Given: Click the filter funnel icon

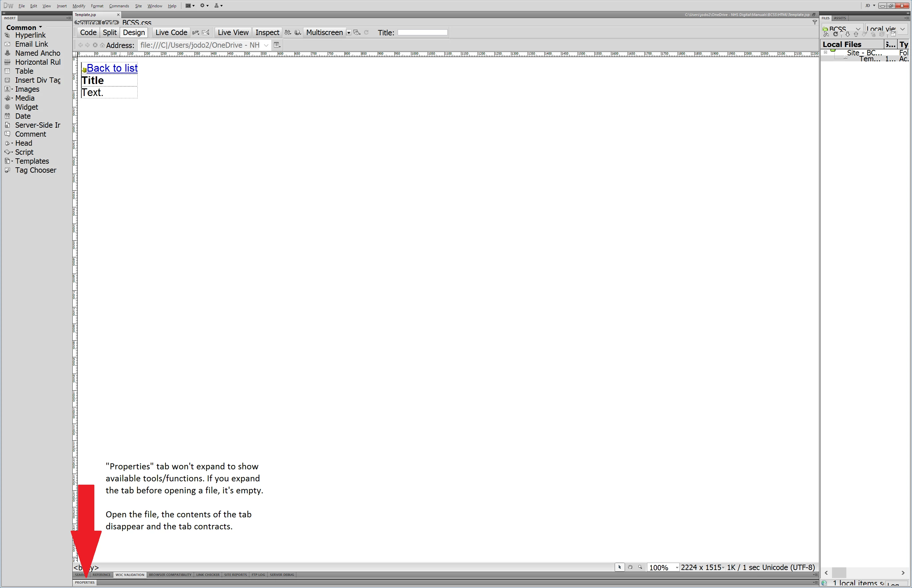Looking at the screenshot, I should point(814,23).
